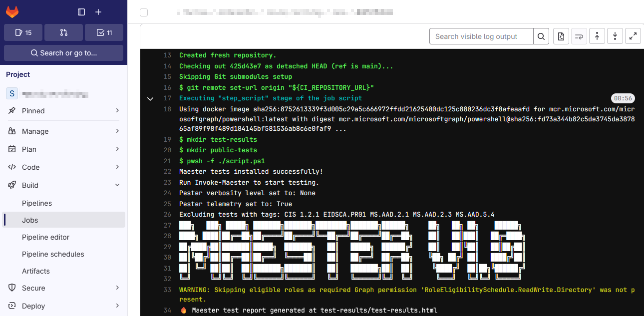
Task: Click the GitLab fox logo
Action: (x=12, y=11)
